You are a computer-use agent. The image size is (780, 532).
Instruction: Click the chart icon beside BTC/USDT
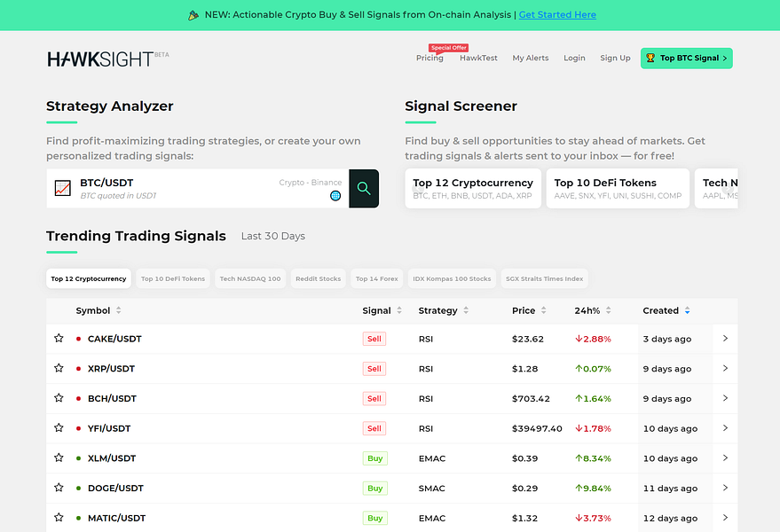coord(62,188)
